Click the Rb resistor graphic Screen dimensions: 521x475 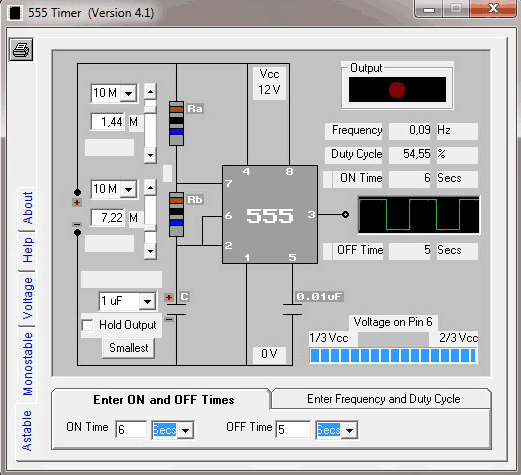pyautogui.click(x=176, y=214)
